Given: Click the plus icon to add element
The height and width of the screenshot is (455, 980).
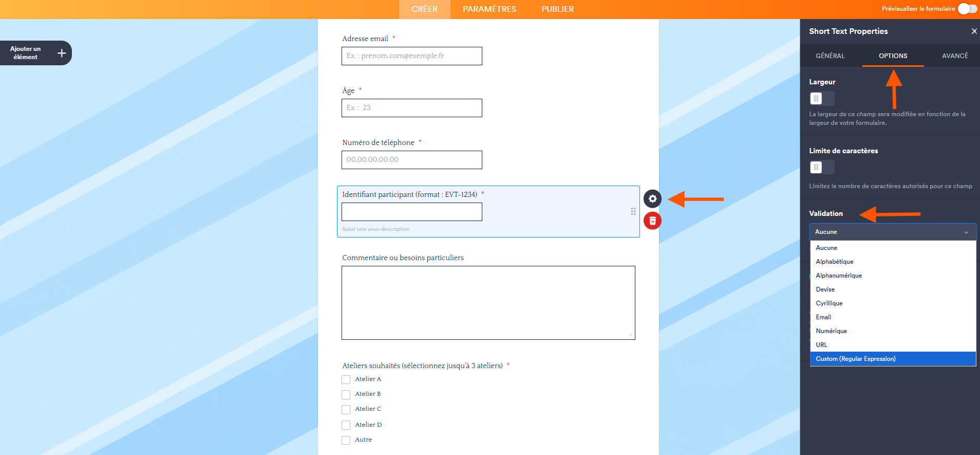Looking at the screenshot, I should (62, 53).
